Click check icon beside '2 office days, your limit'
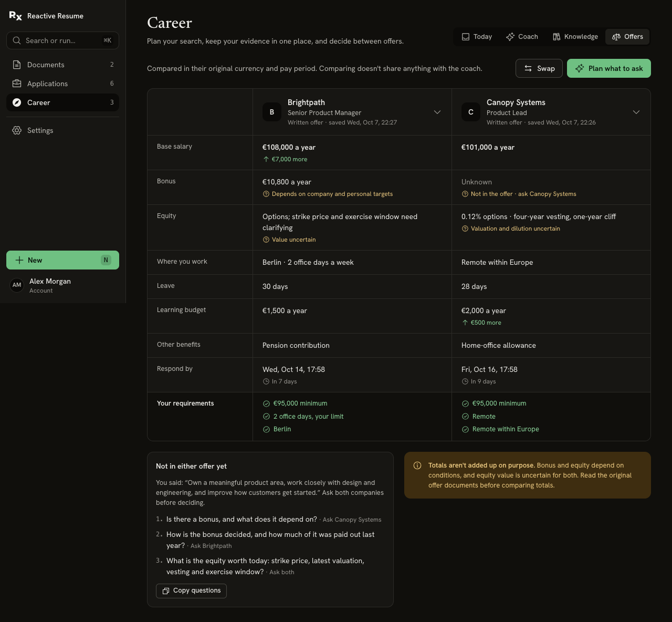The image size is (672, 622). coord(266,417)
